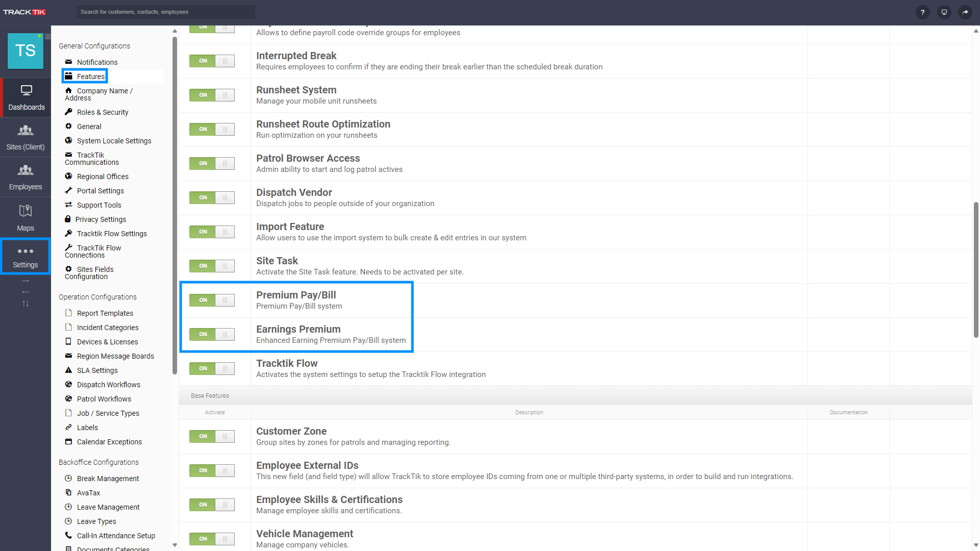Open Sites (Client) in left navigation

point(26,138)
